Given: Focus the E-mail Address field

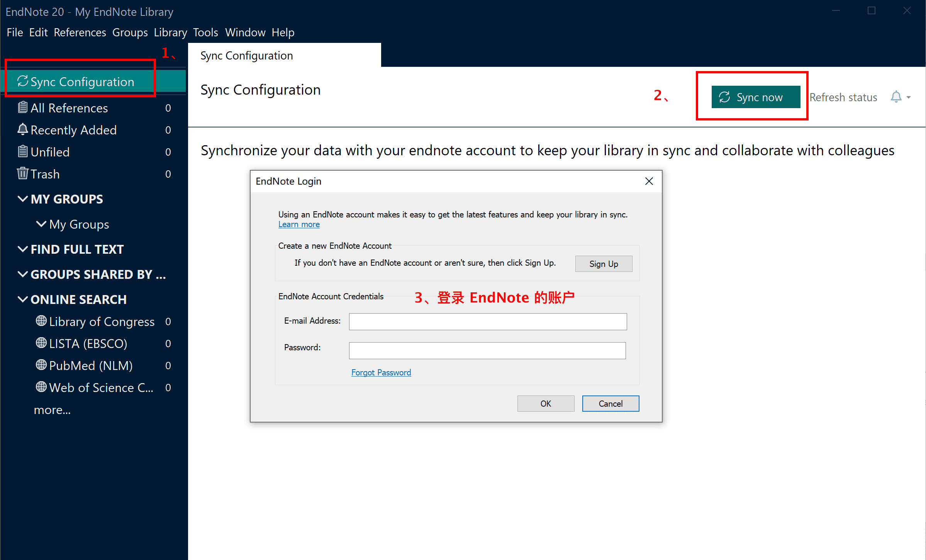Looking at the screenshot, I should (487, 321).
